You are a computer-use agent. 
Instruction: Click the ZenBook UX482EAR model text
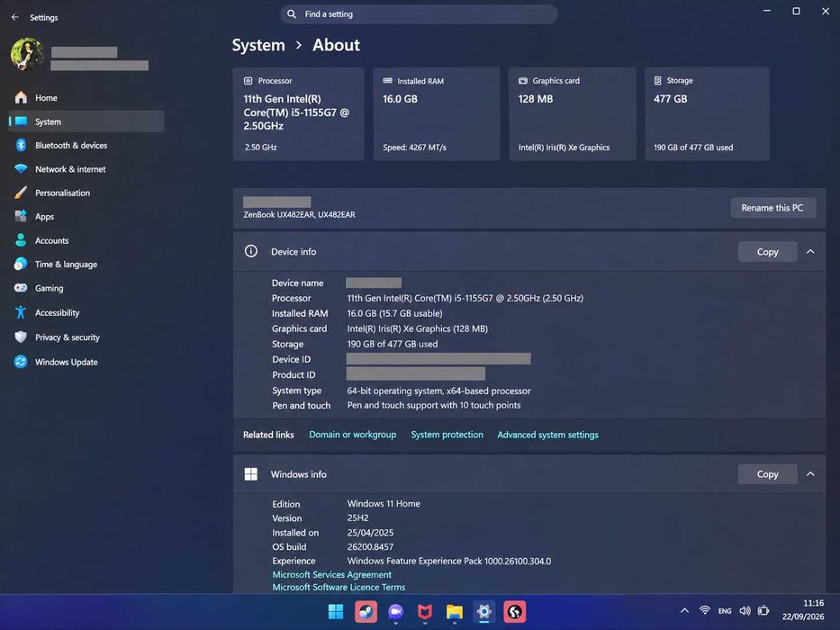pyautogui.click(x=299, y=214)
